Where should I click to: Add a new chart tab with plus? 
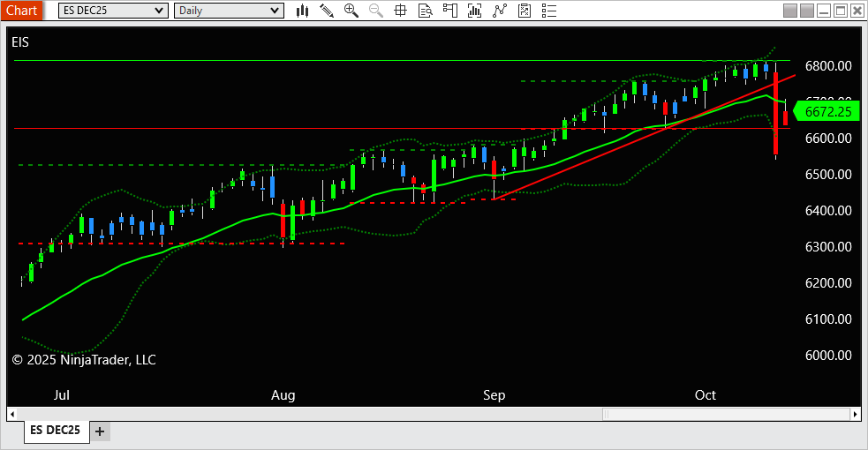tap(100, 431)
